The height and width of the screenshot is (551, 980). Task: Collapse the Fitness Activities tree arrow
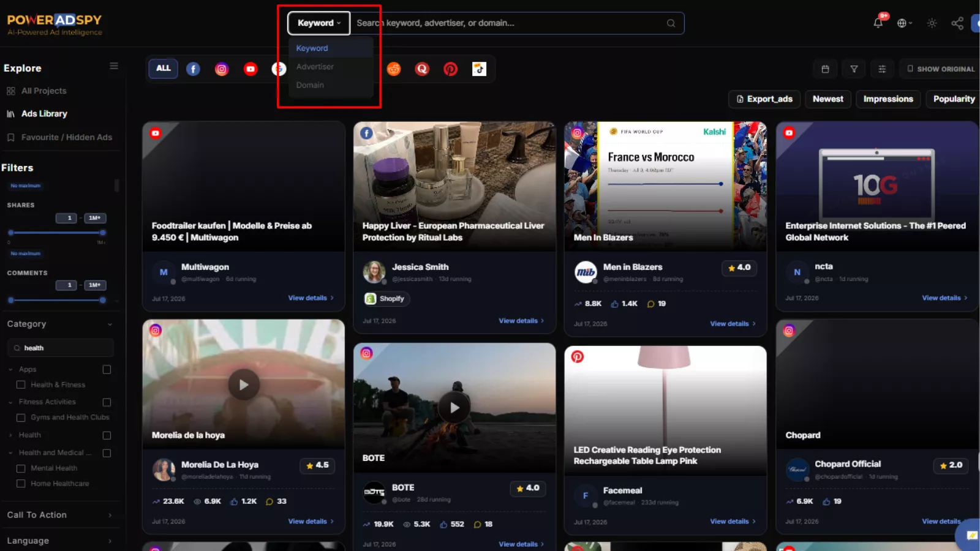click(x=10, y=402)
